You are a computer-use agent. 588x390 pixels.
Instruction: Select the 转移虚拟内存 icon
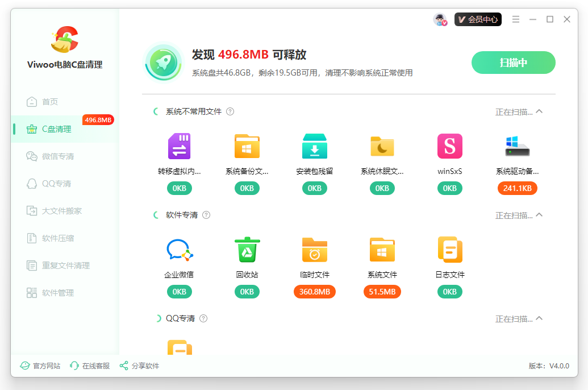pos(179,146)
